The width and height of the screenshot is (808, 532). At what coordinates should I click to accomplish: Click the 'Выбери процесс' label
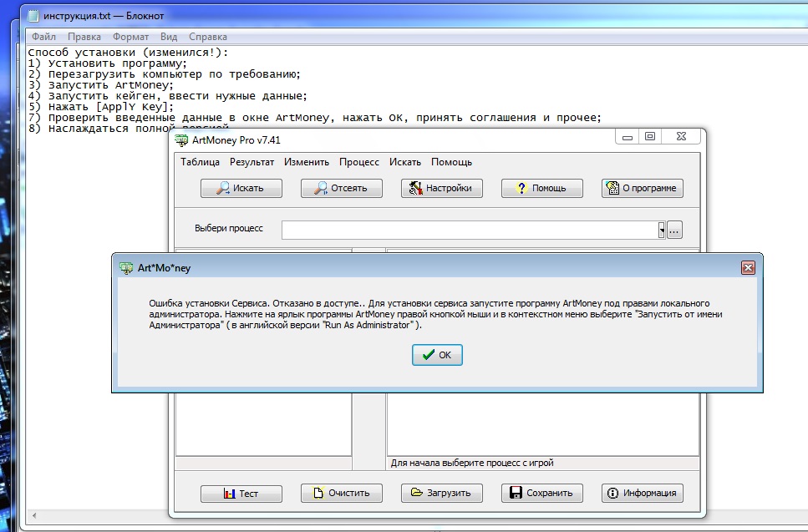click(229, 228)
